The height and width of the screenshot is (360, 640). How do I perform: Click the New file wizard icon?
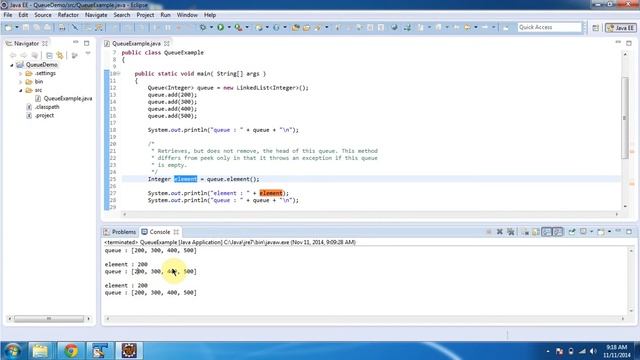pyautogui.click(x=8, y=27)
